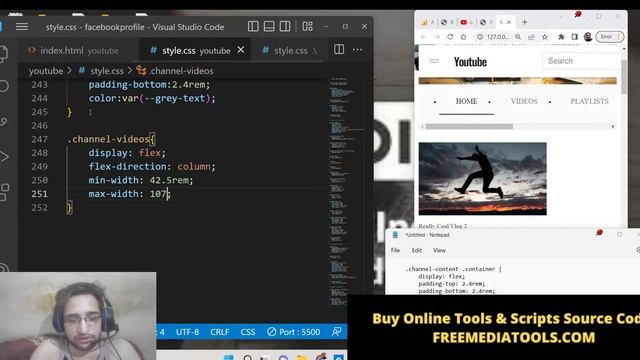Change the UTF-8 encoding in status bar
The height and width of the screenshot is (360, 640).
click(x=187, y=332)
